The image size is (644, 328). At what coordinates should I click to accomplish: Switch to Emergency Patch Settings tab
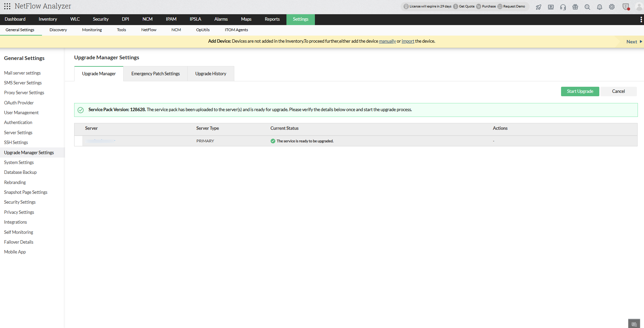[x=155, y=74]
